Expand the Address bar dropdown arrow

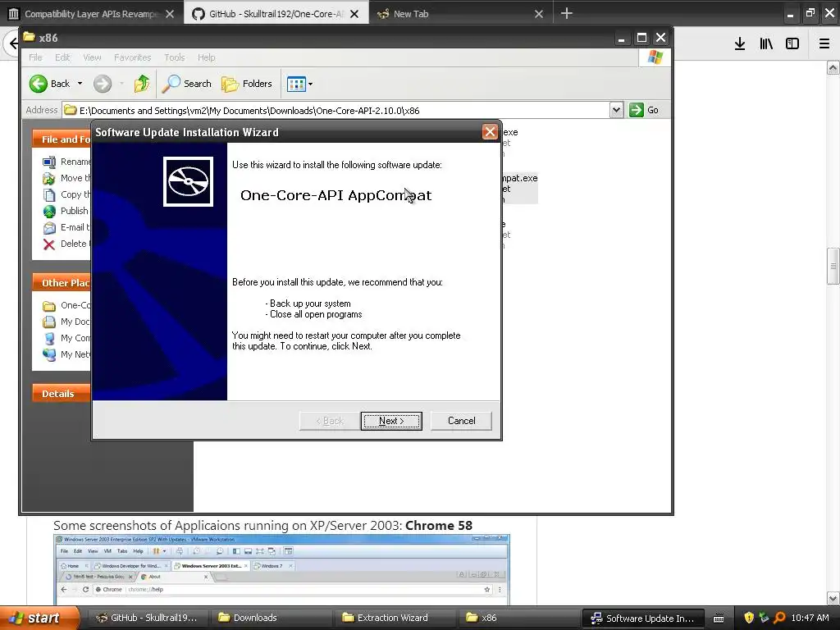tap(616, 111)
